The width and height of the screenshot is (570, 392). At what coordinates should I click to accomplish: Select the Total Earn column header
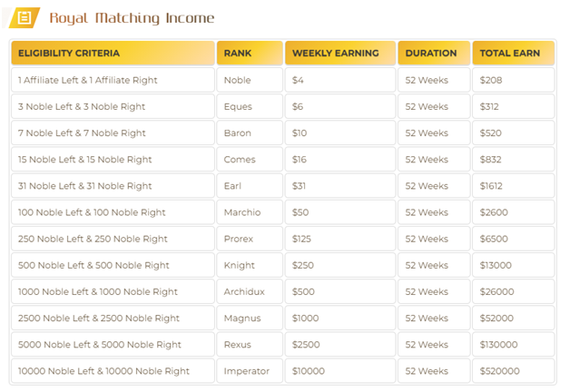click(514, 53)
